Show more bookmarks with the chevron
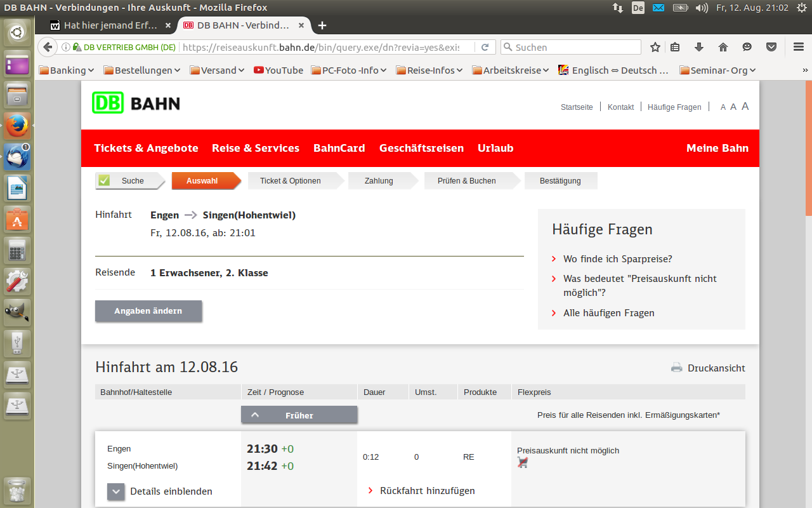Viewport: 812px width, 508px height. pyautogui.click(x=805, y=70)
